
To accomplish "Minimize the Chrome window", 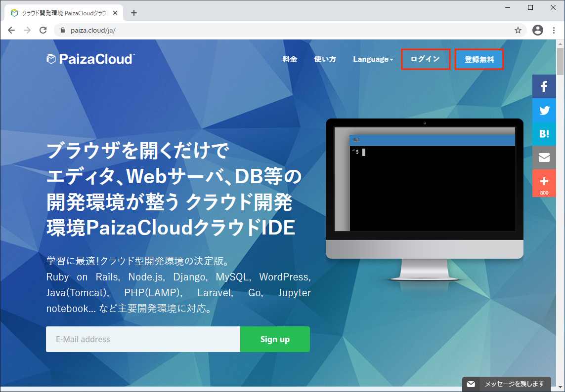I will coord(507,7).
